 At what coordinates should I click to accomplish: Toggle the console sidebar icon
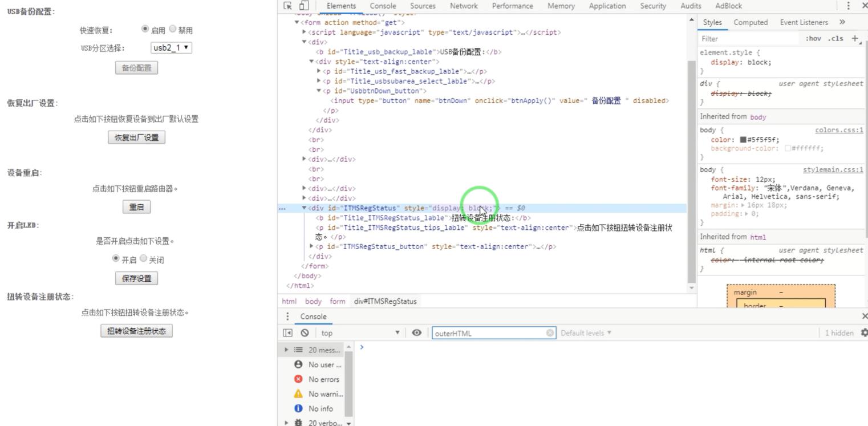[x=288, y=333]
